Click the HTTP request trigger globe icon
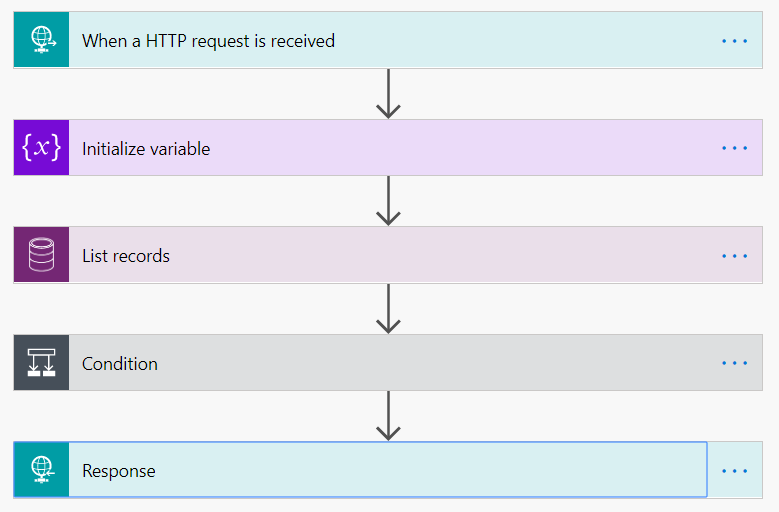The height and width of the screenshot is (512, 779). pos(41,40)
